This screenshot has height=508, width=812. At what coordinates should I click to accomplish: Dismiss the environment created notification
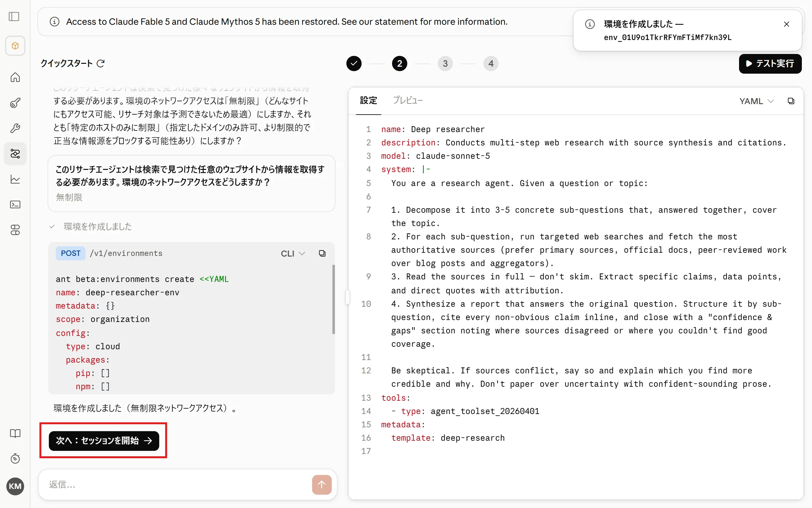(787, 24)
